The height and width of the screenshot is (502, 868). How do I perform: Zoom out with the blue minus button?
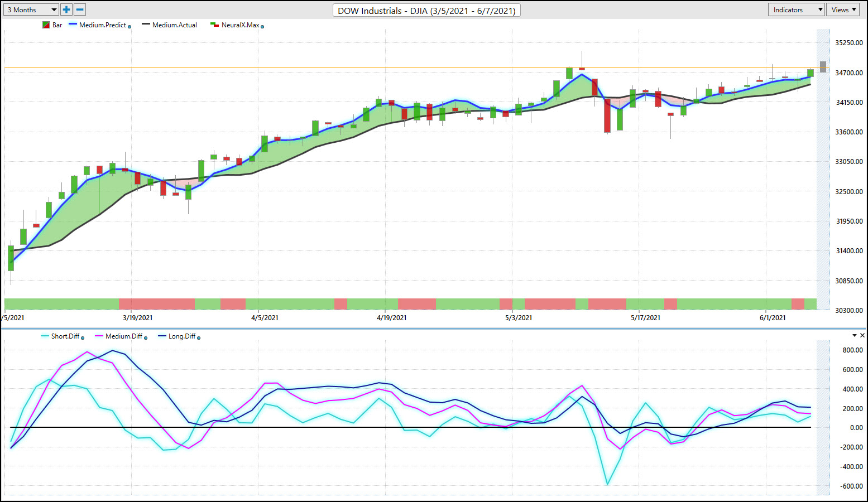[x=80, y=9]
